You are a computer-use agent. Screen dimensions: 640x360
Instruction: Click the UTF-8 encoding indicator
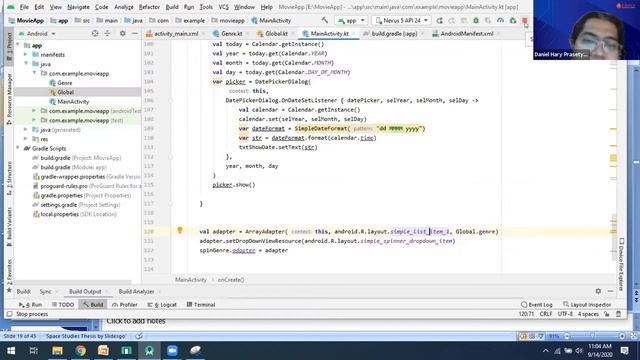[x=565, y=314]
